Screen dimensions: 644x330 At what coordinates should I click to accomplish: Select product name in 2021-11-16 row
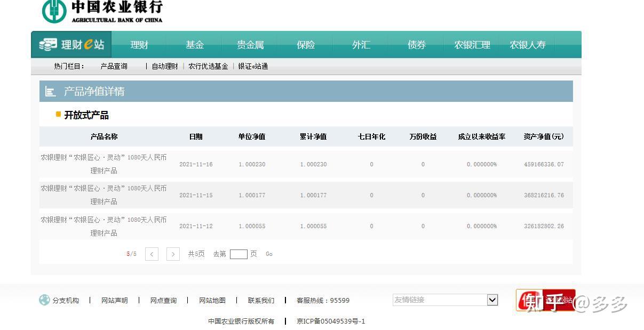tap(104, 164)
